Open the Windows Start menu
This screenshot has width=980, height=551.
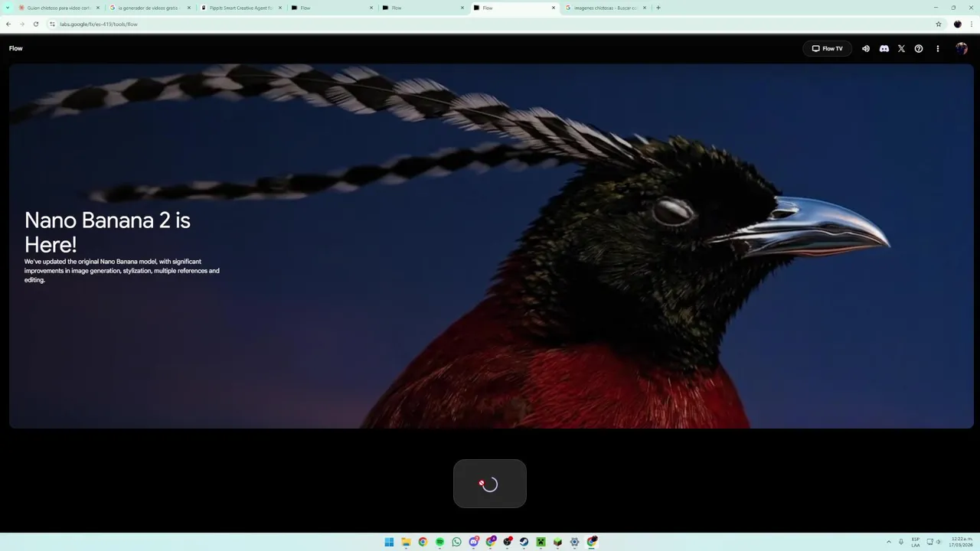[389, 542]
